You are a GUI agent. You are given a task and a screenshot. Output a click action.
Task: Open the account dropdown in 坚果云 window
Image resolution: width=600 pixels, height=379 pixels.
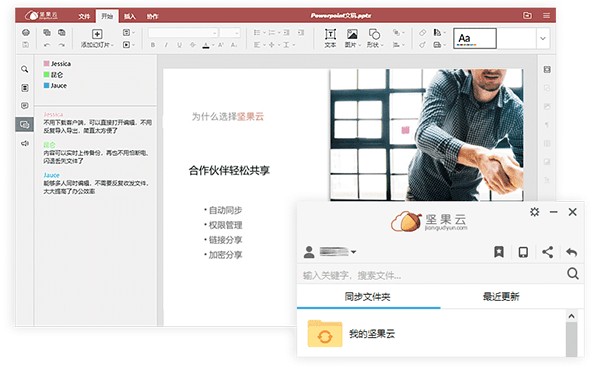(x=330, y=252)
